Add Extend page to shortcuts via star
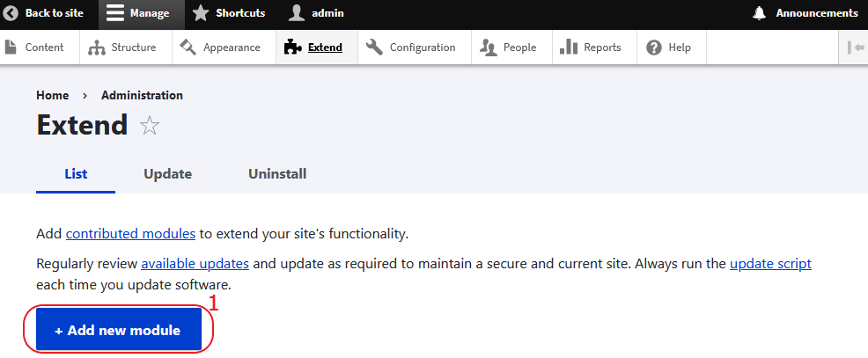Viewport: 868px width, 358px height. tap(150, 126)
